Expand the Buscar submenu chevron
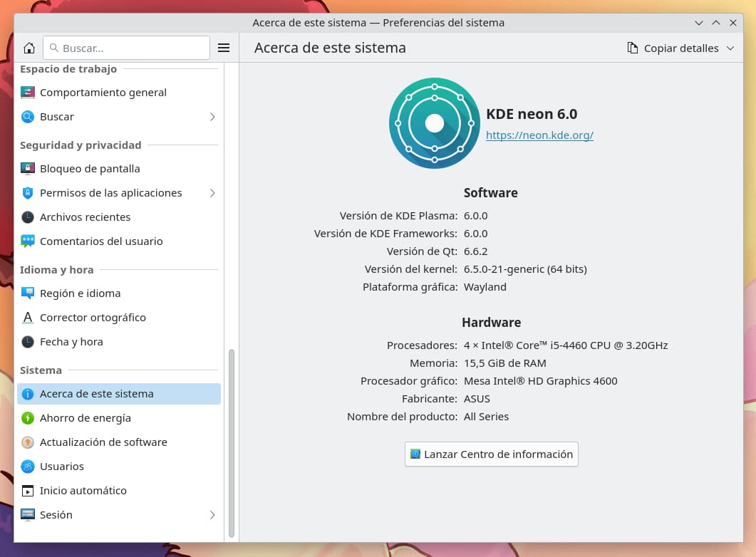 click(x=212, y=117)
